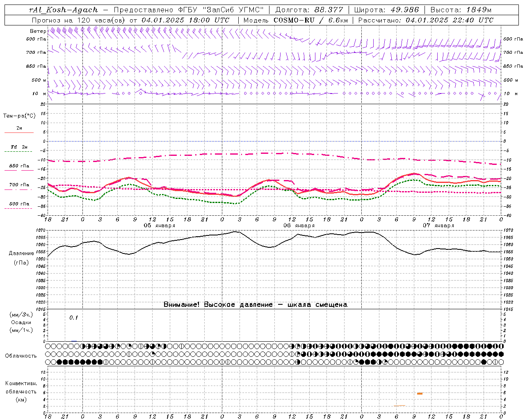Click the 07 января date label

tap(438, 226)
